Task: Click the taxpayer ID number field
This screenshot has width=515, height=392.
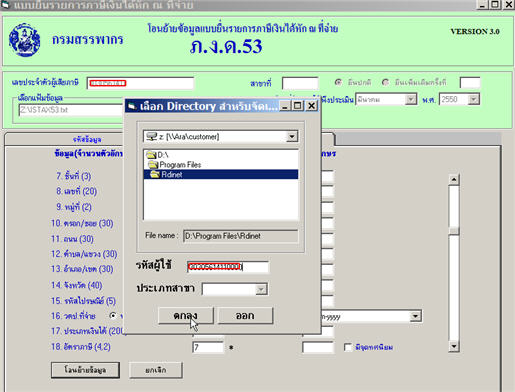Action: [140, 83]
